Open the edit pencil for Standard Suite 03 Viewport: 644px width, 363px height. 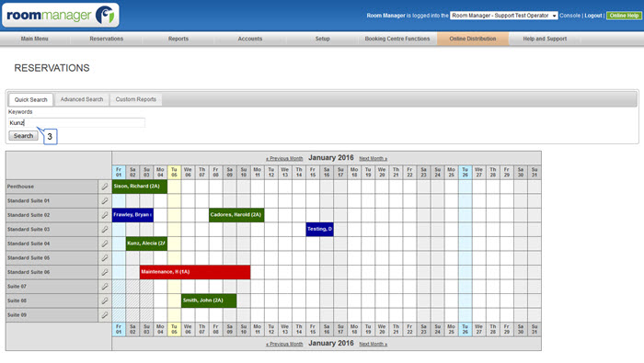[105, 229]
